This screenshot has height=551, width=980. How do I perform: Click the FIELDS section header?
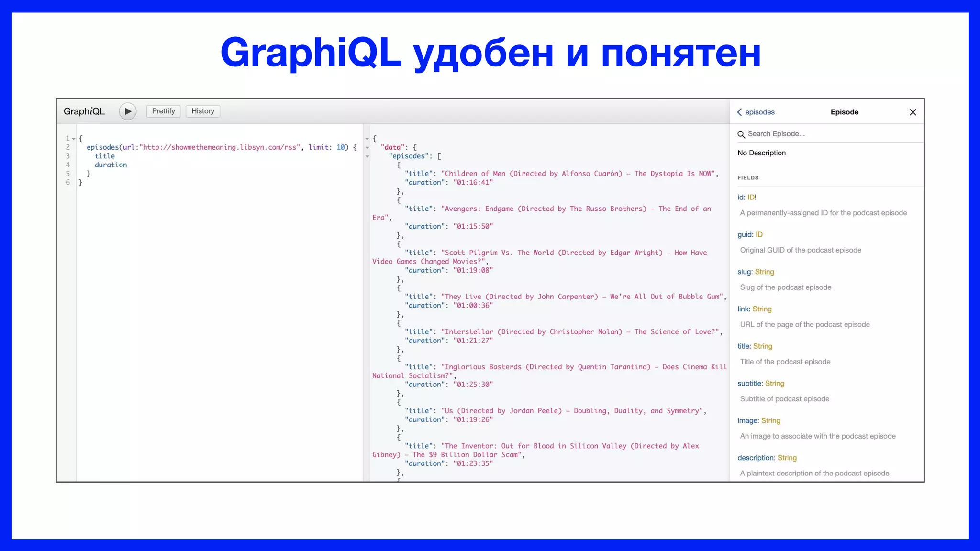[748, 178]
